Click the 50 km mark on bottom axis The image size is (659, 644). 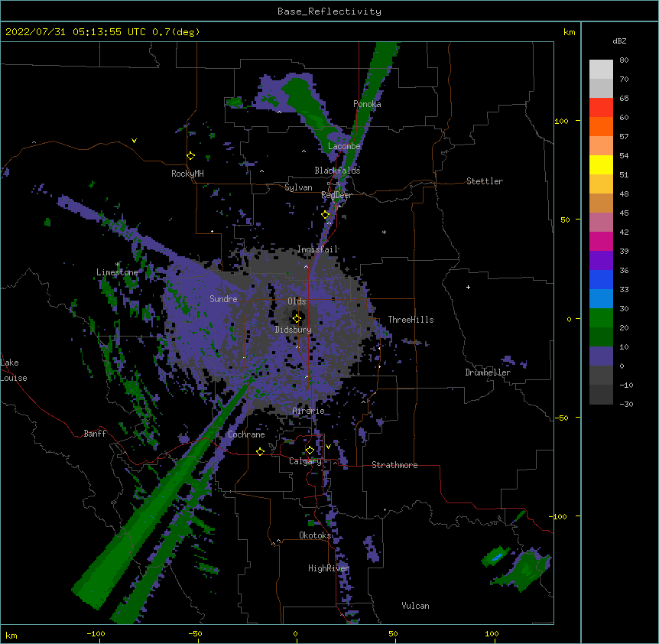393,634
